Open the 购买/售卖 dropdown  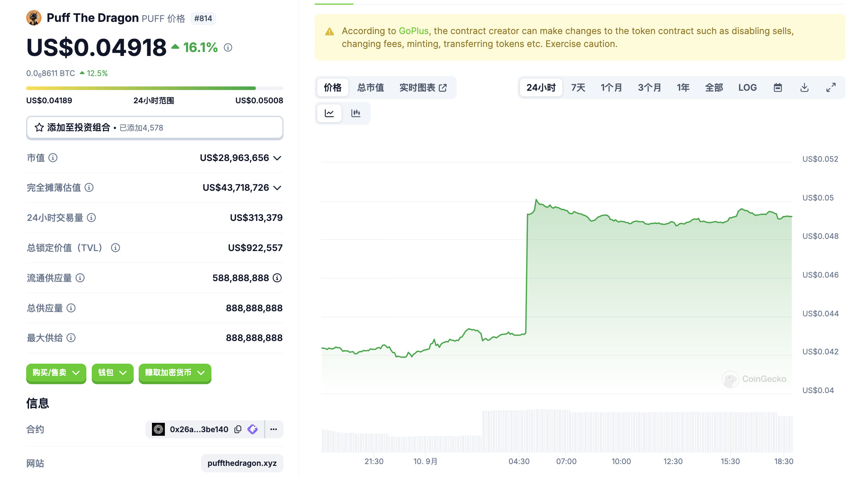56,373
